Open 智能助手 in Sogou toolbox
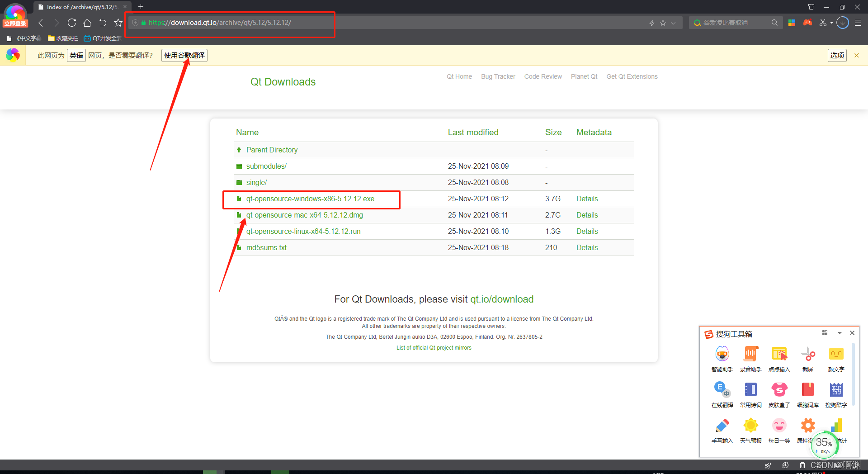Image resolution: width=868 pixels, height=474 pixels. [x=722, y=359]
